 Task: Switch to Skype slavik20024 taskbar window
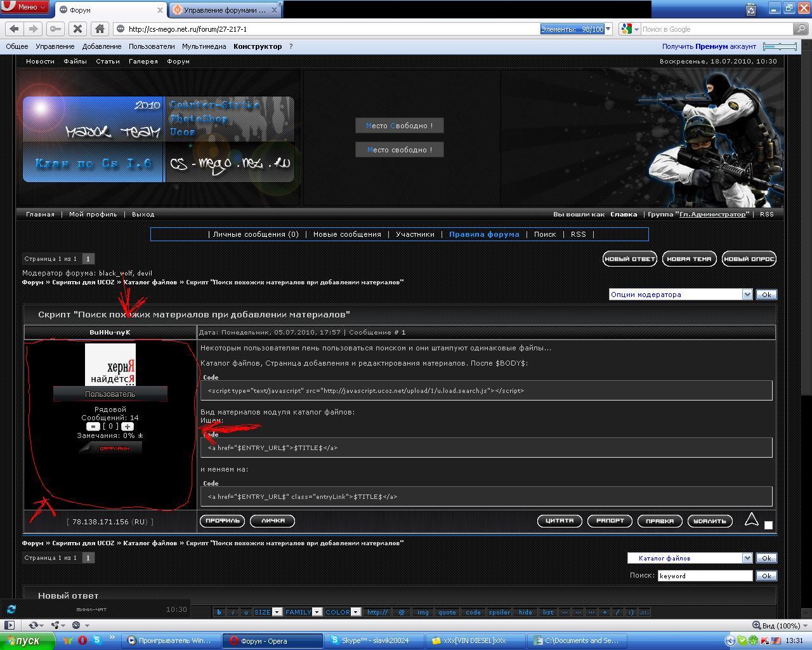374,640
